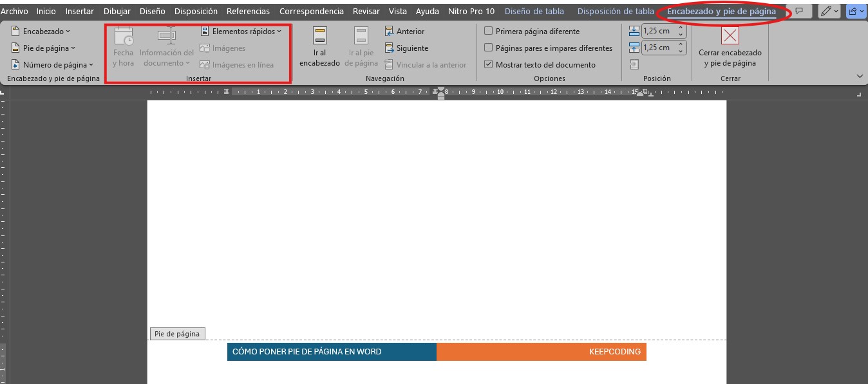The width and height of the screenshot is (868, 384).
Task: Click footer bottom position value field
Action: 658,48
